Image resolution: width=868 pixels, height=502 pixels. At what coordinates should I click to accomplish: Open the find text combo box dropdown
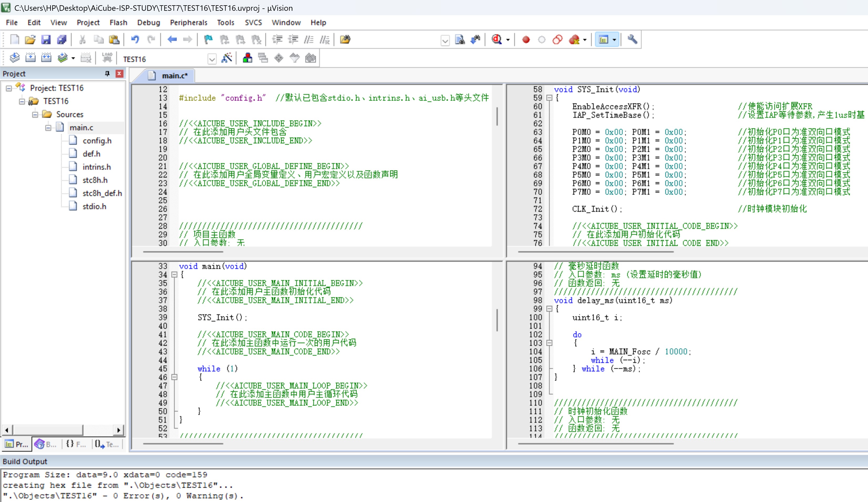pos(445,41)
